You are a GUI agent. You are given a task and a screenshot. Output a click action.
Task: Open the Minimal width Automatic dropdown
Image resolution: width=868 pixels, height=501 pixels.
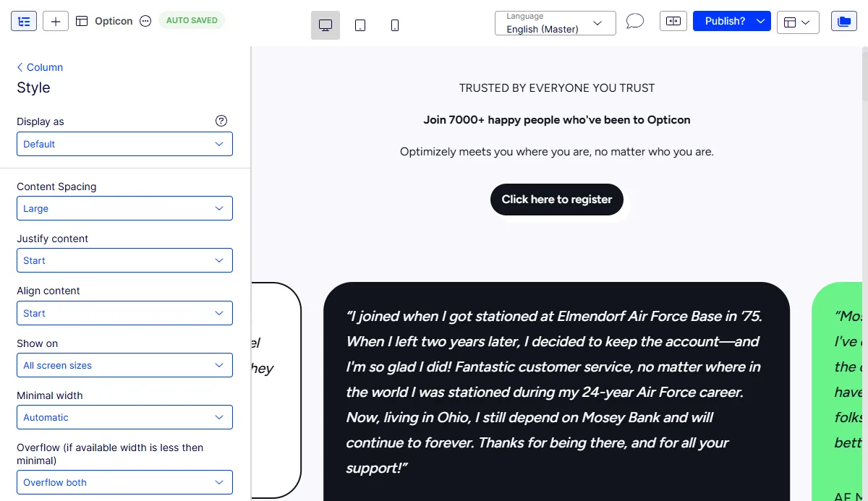124,417
